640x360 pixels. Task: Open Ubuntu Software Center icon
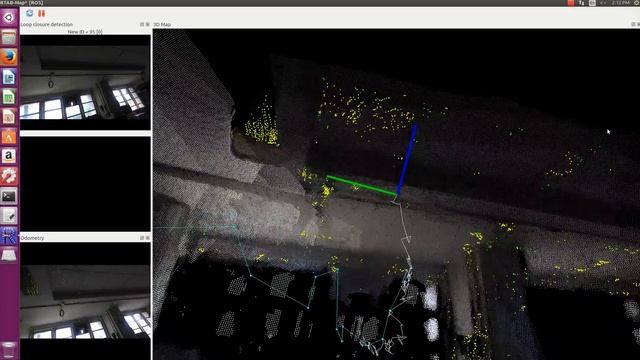9,137
